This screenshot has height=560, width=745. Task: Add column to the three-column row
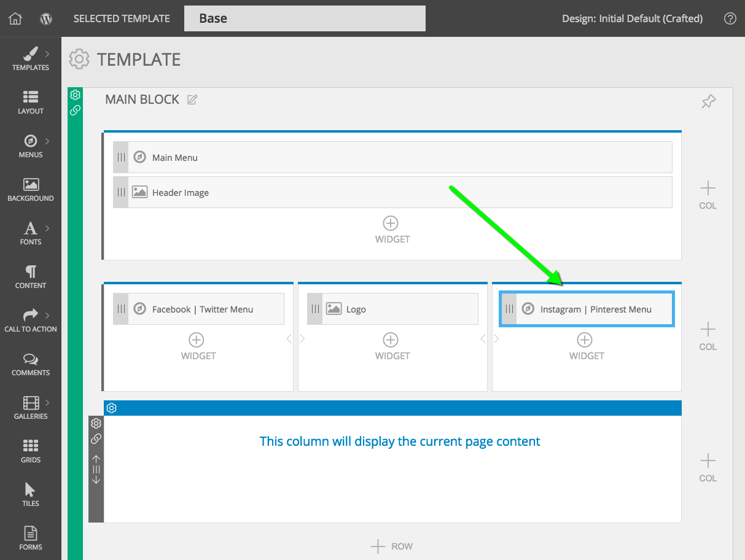708,336
